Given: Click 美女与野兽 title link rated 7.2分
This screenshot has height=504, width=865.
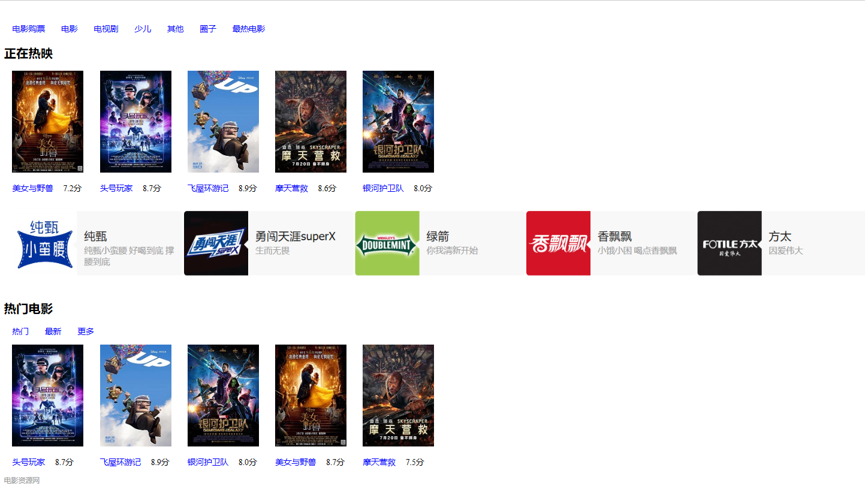Looking at the screenshot, I should pos(33,188).
